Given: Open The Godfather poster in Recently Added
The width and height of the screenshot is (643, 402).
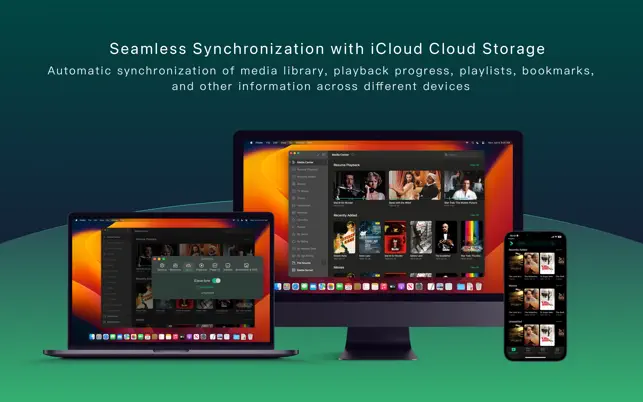Looking at the screenshot, I should tap(446, 238).
